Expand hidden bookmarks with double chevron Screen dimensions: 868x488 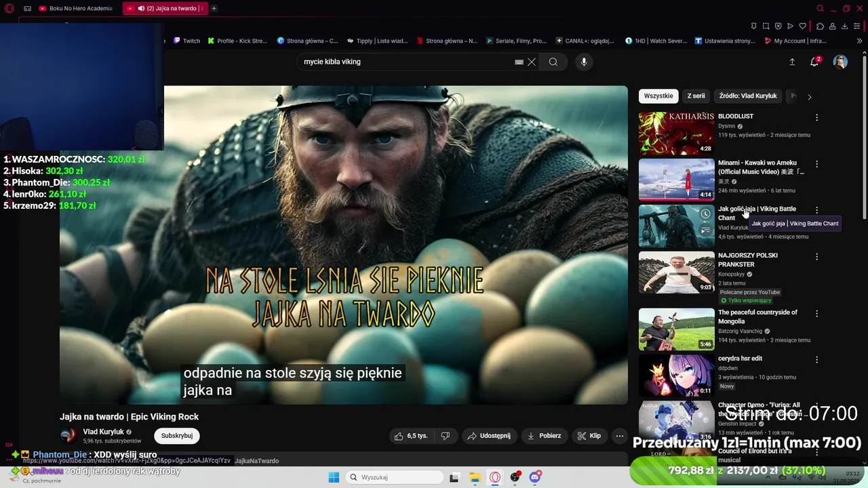tap(859, 41)
